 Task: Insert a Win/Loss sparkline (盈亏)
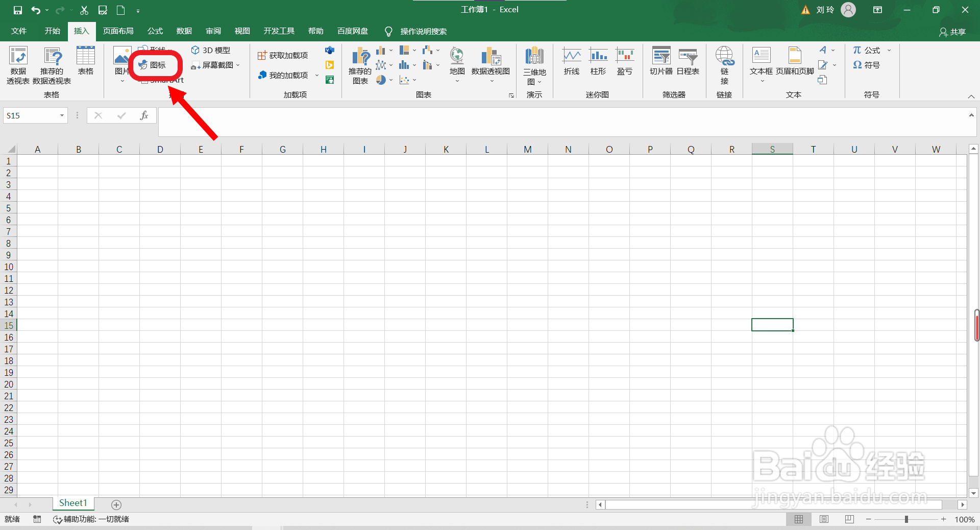click(x=625, y=61)
